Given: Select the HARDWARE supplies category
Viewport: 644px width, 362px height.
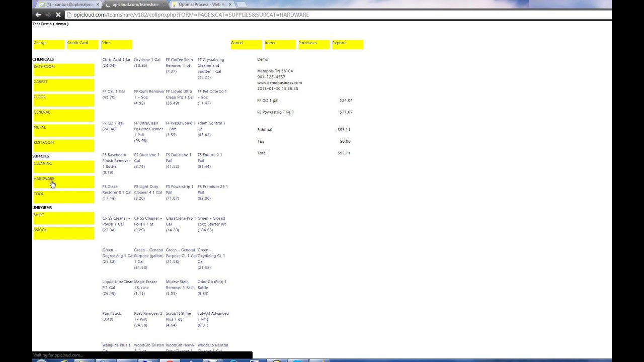Looking at the screenshot, I should tap(63, 181).
